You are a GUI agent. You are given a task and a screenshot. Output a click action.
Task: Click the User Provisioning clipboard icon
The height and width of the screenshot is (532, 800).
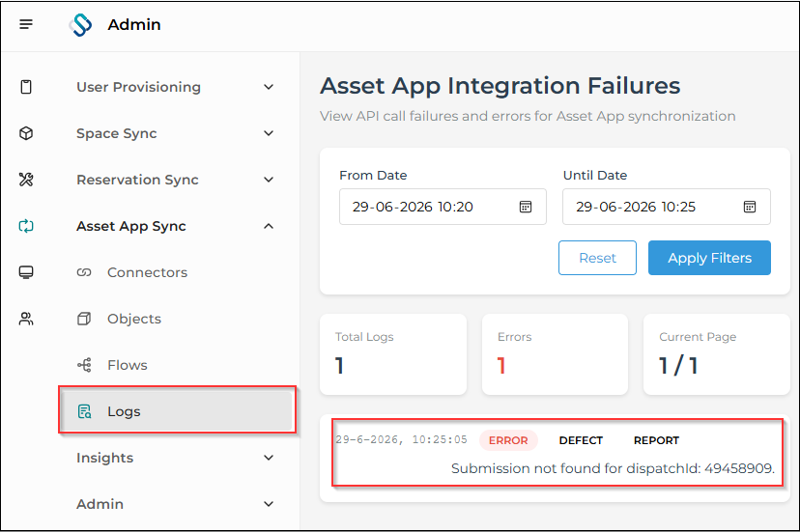(26, 87)
